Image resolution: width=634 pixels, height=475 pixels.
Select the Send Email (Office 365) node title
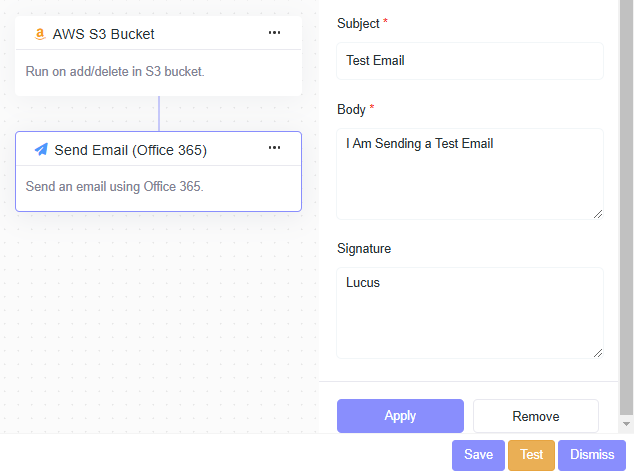tap(130, 150)
